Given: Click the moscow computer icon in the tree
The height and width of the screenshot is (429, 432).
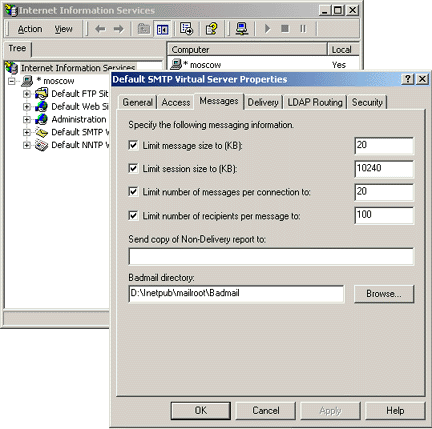Looking at the screenshot, I should 27,81.
